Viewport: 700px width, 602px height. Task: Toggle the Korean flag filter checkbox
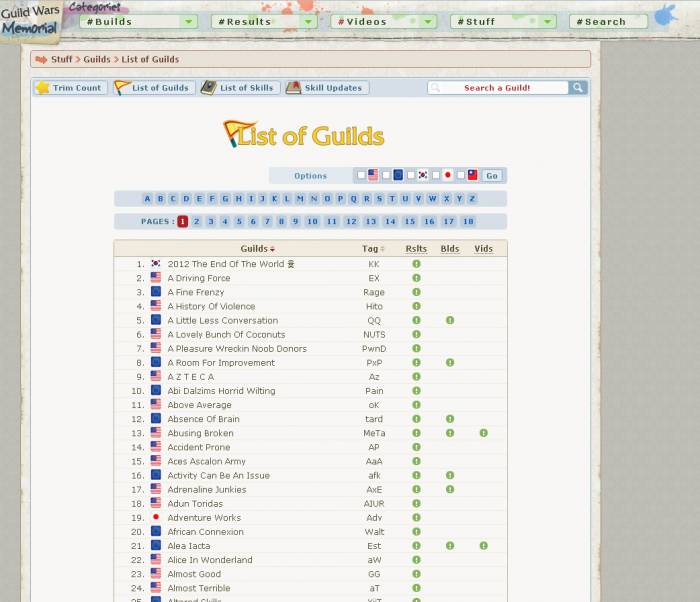coord(411,175)
